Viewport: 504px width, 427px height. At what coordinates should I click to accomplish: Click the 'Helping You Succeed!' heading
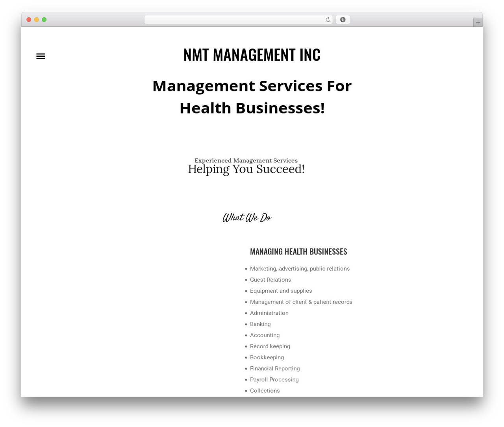246,169
